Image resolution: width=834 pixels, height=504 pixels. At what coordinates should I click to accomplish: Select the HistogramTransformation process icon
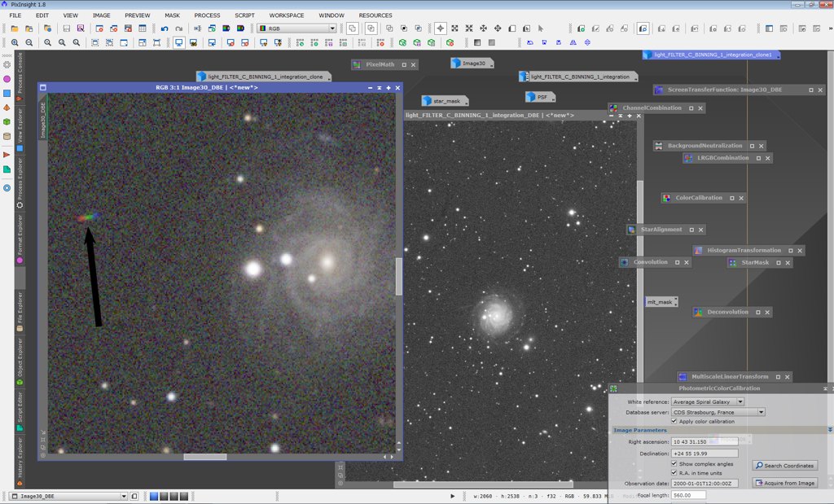coord(698,251)
